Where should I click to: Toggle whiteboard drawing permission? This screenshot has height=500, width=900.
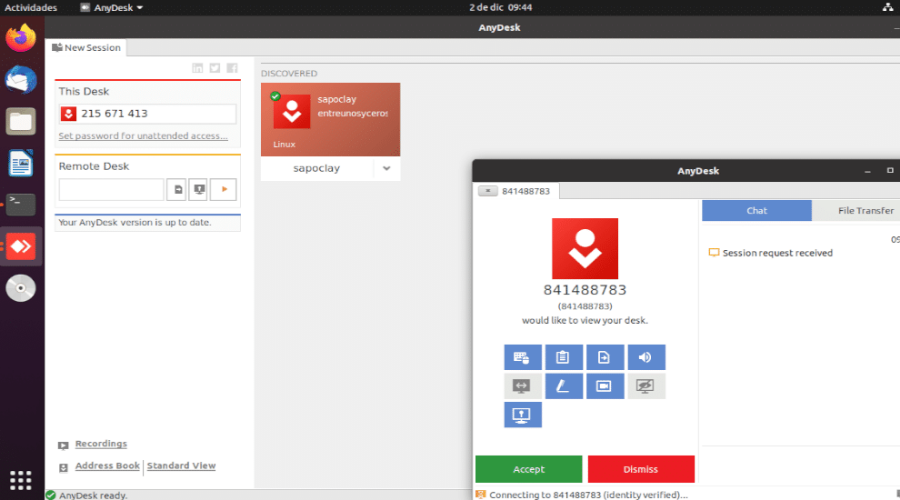click(564, 386)
